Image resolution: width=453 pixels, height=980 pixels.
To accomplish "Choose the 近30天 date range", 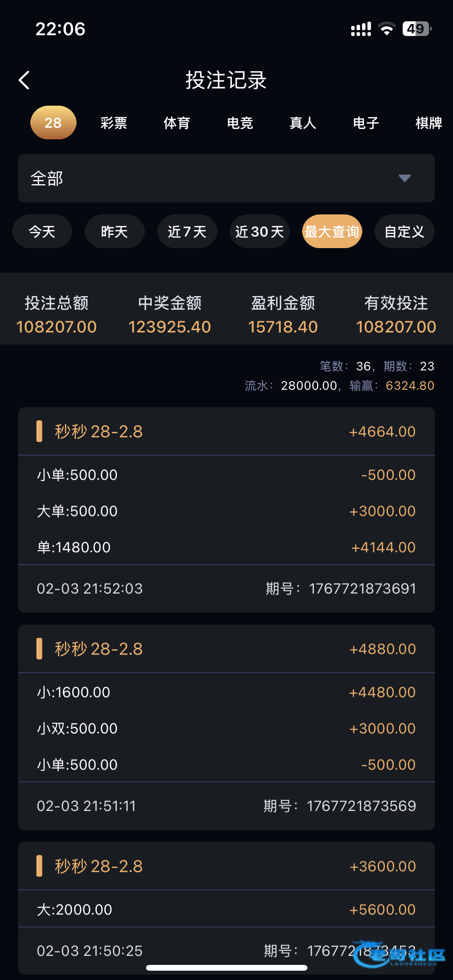I will point(259,231).
